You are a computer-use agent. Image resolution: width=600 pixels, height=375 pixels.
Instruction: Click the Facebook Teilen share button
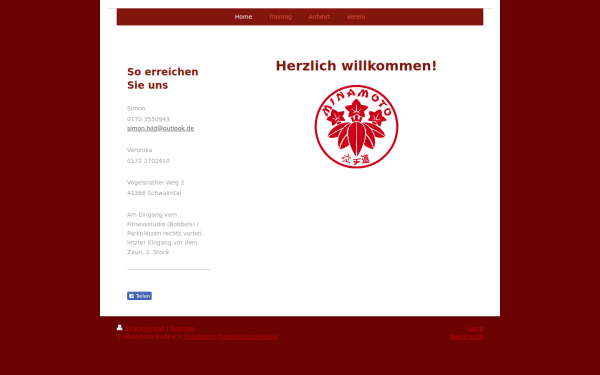tap(139, 296)
